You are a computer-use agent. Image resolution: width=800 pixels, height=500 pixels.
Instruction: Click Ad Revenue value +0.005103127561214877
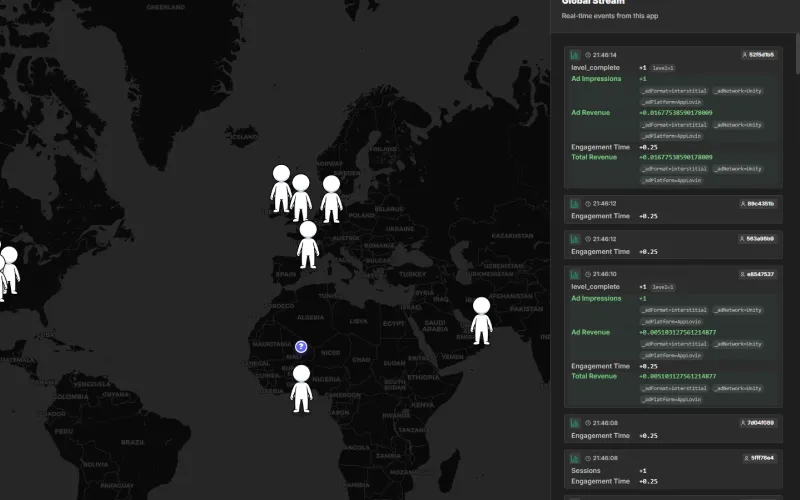tap(678, 333)
